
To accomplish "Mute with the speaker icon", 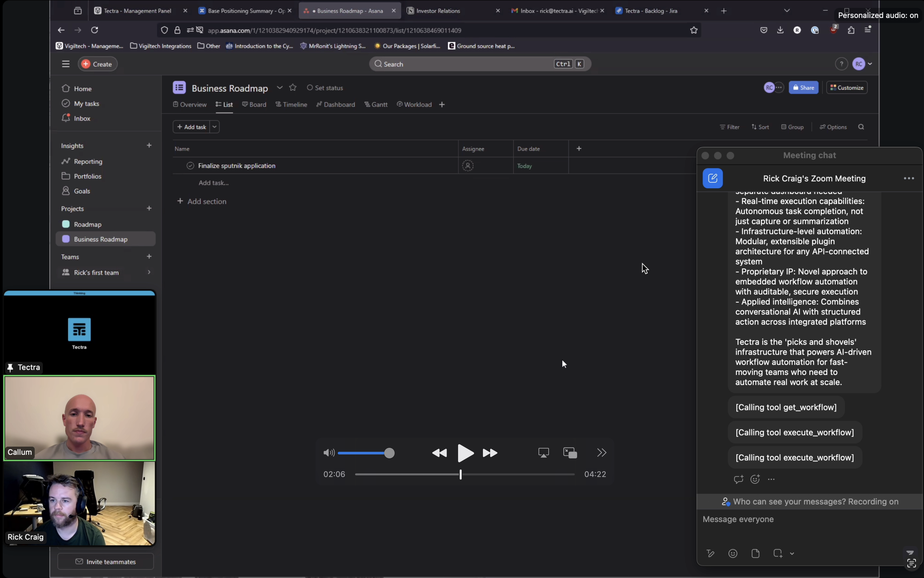I will click(328, 453).
